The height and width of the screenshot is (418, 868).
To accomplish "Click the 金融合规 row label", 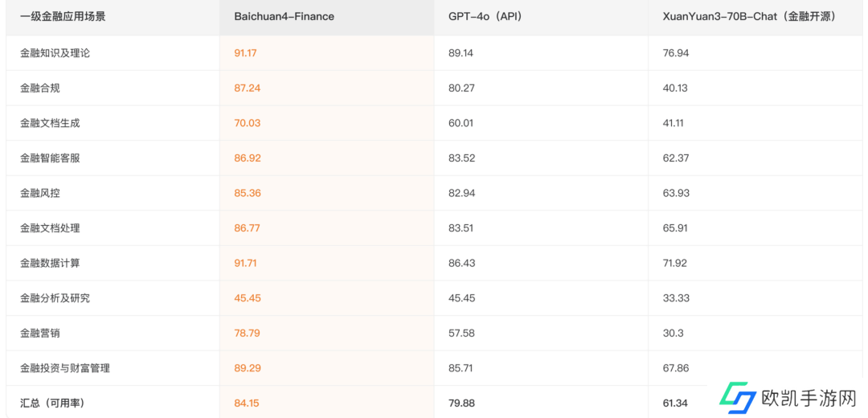I will coord(40,88).
